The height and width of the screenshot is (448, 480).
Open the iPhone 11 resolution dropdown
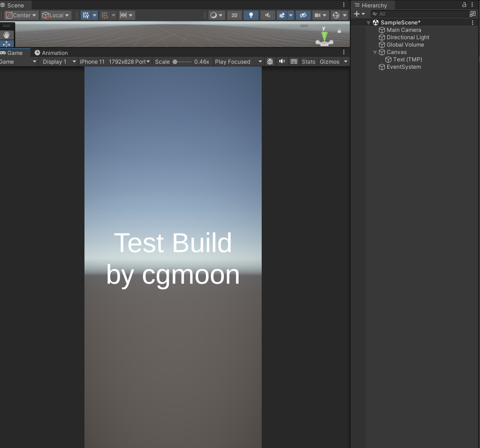coord(115,62)
